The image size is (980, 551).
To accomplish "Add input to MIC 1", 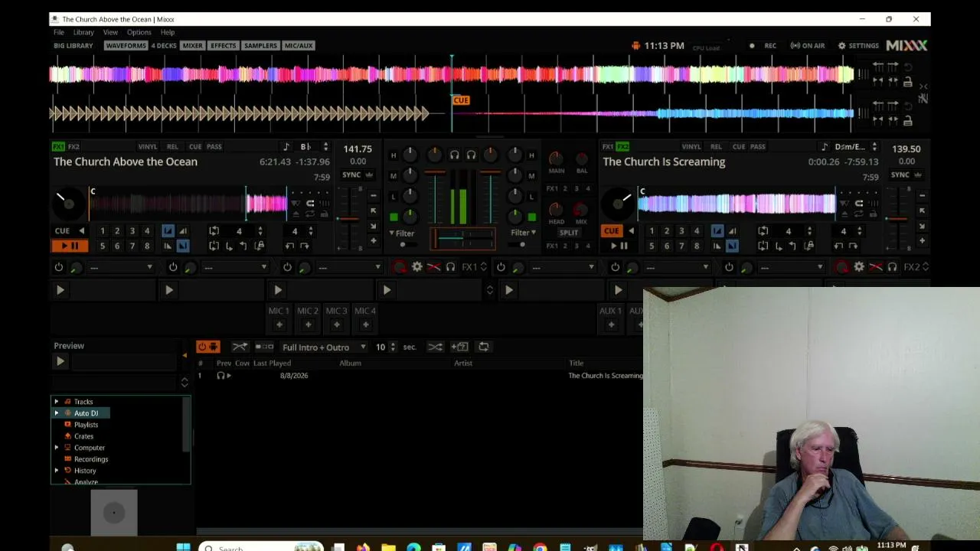I will pos(279,324).
